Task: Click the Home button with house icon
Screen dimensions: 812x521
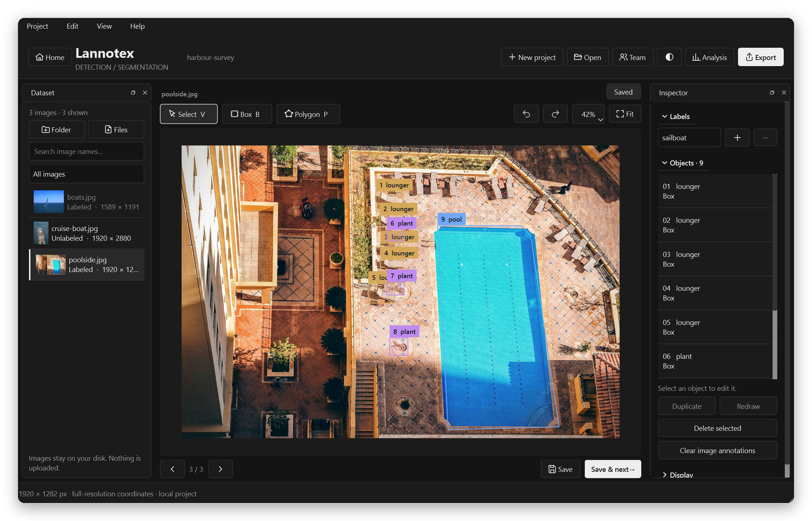Action: [x=50, y=57]
